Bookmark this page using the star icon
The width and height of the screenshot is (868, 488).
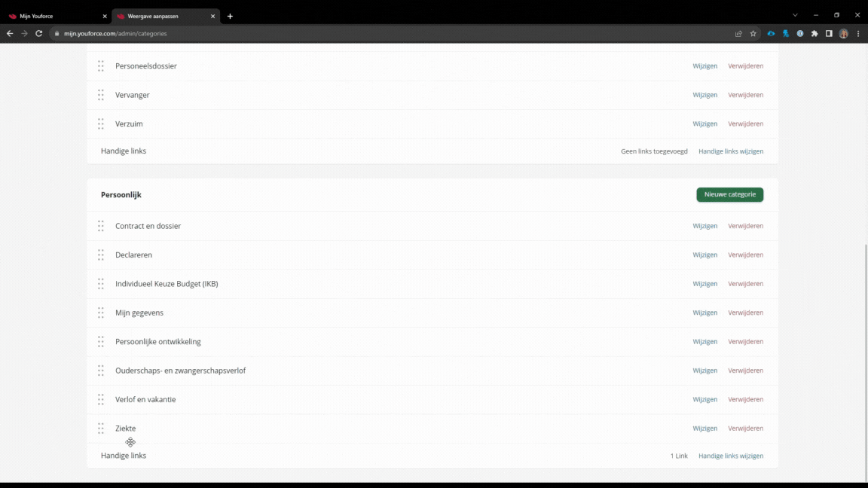point(753,33)
